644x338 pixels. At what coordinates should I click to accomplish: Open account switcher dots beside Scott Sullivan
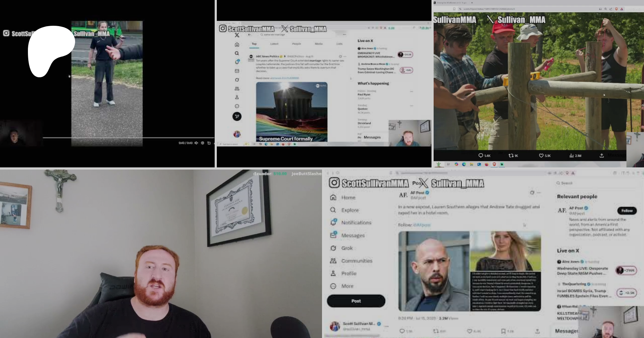point(386,326)
